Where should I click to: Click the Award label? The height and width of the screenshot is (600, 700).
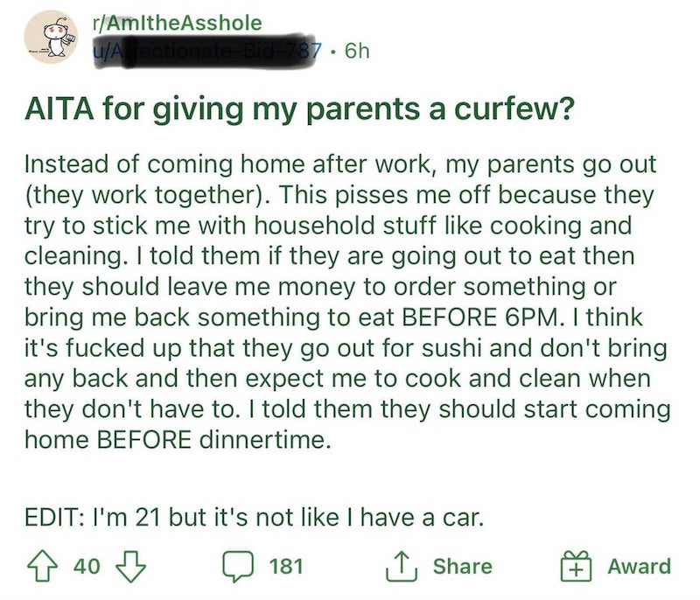pos(639,566)
